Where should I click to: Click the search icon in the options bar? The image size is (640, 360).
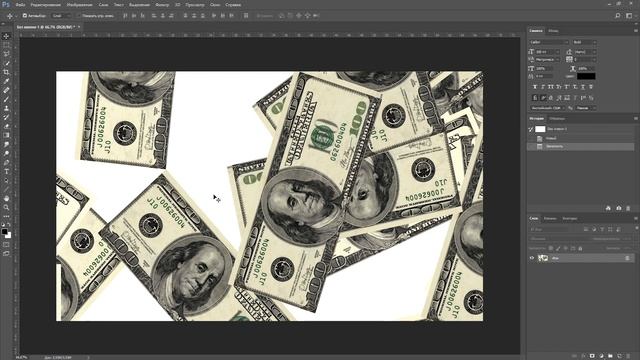pyautogui.click(x=618, y=16)
